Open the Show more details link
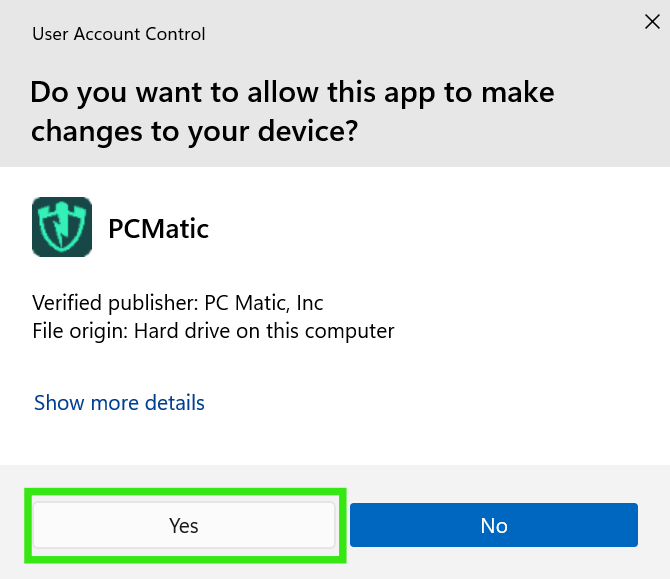The image size is (670, 579). (x=119, y=403)
